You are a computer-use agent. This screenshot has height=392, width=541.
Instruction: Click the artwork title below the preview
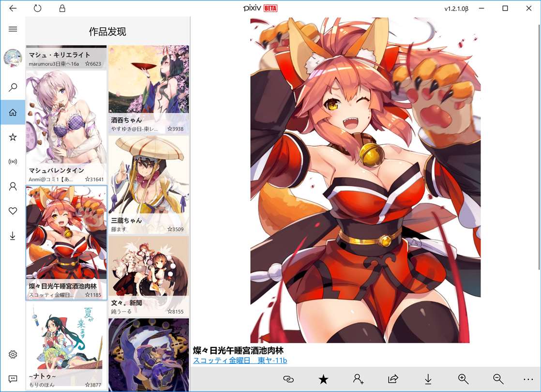pyautogui.click(x=238, y=350)
